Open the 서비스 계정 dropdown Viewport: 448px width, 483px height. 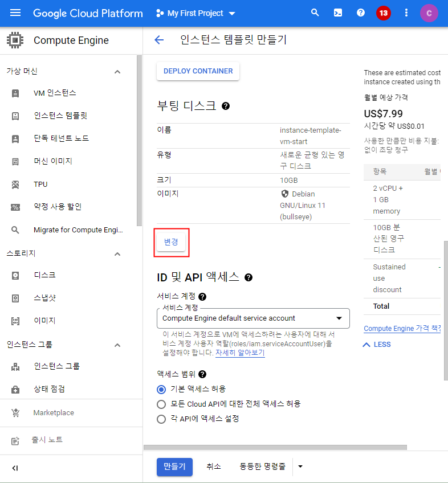click(x=253, y=318)
